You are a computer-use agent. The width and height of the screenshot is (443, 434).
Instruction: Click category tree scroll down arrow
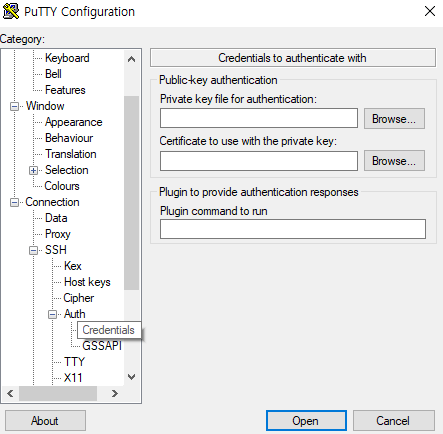[x=132, y=377]
